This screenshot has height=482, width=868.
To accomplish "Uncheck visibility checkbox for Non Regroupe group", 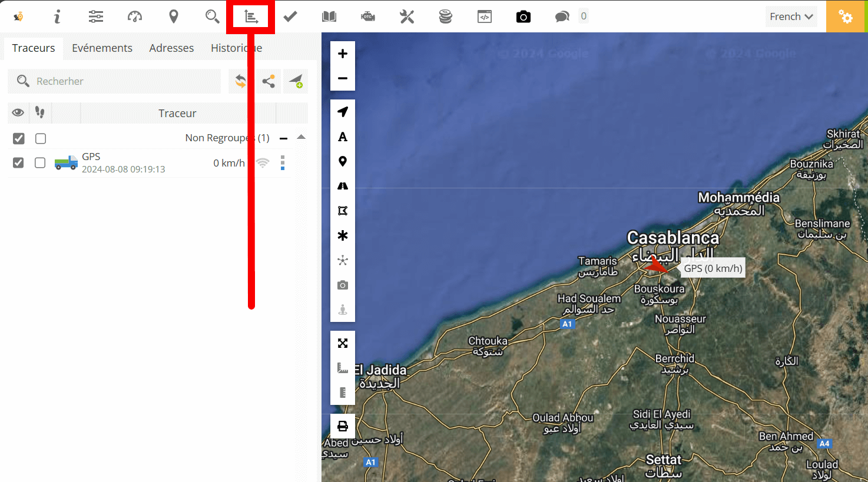I will 19,138.
